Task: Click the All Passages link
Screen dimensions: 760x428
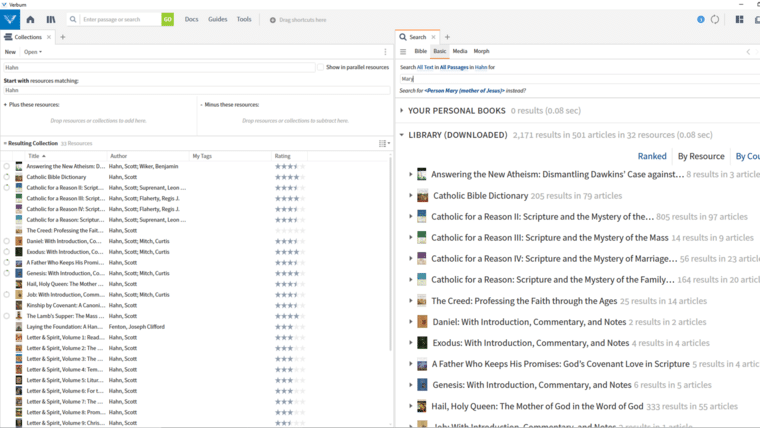Action: point(454,67)
